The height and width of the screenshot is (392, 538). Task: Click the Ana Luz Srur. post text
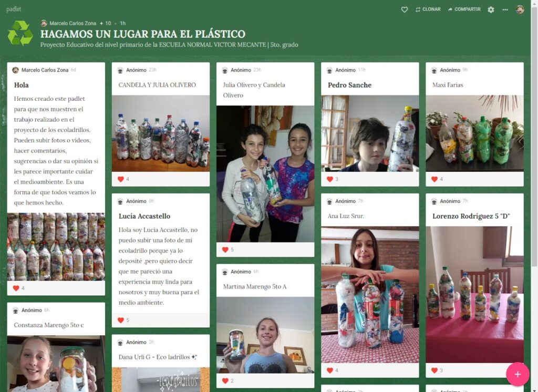tap(346, 216)
